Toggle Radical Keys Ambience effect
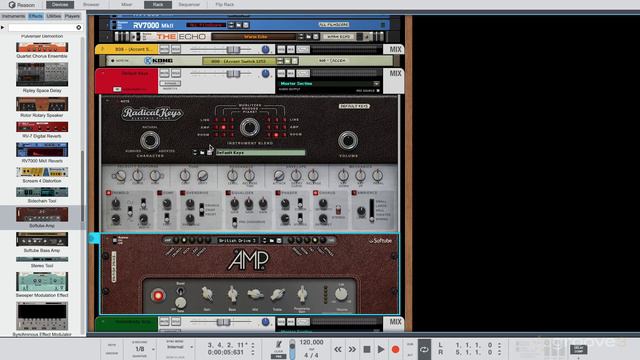Viewport: 640px width, 360px height. [x=354, y=193]
